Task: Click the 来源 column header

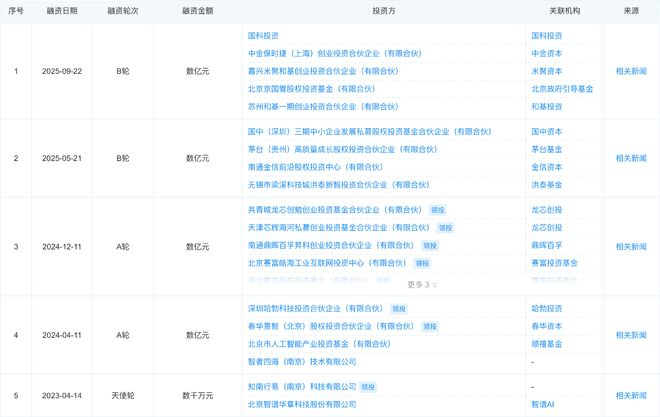Action: point(631,11)
